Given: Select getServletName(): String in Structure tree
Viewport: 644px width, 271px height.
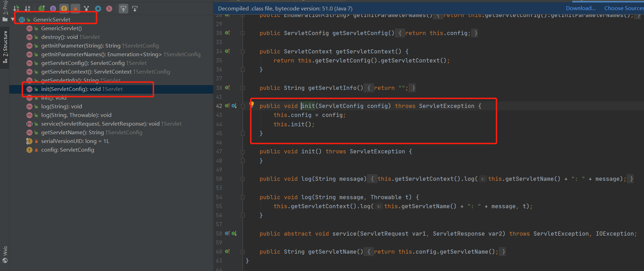Looking at the screenshot, I should (x=92, y=133).
